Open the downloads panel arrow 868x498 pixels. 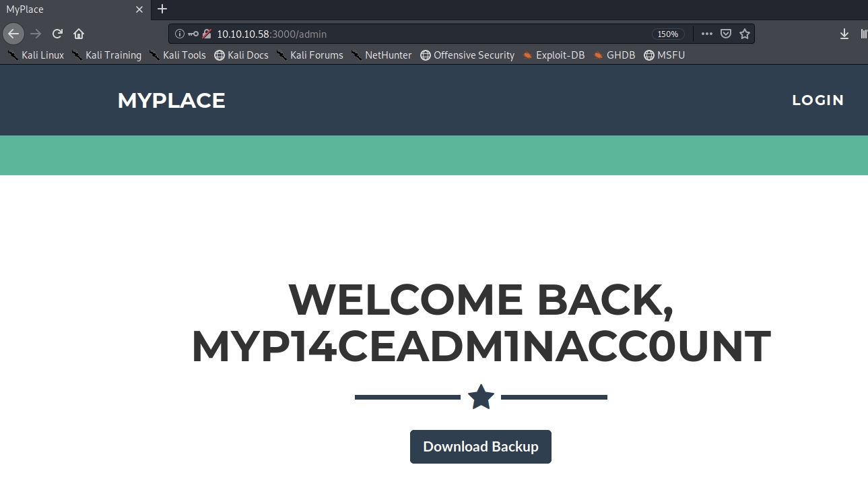coord(844,34)
